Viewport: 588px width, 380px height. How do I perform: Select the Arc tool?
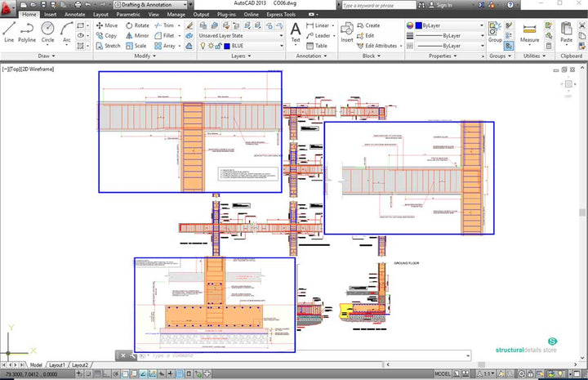[67, 32]
